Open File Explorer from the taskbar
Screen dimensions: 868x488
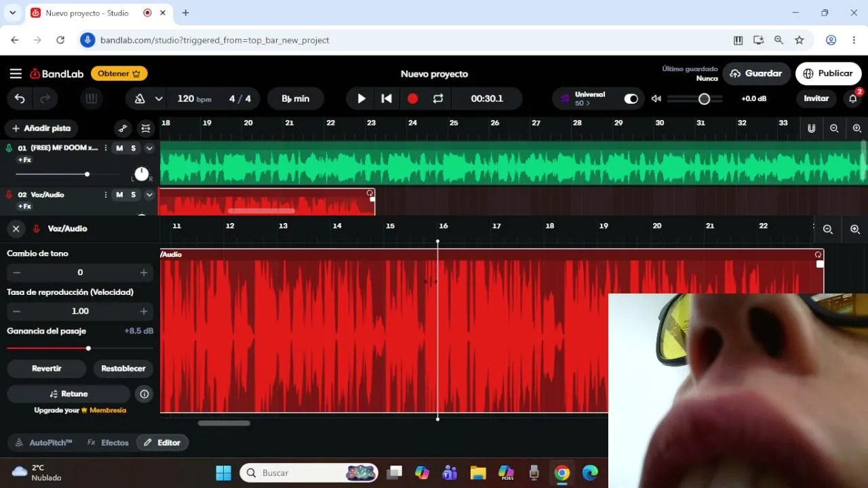pyautogui.click(x=478, y=473)
